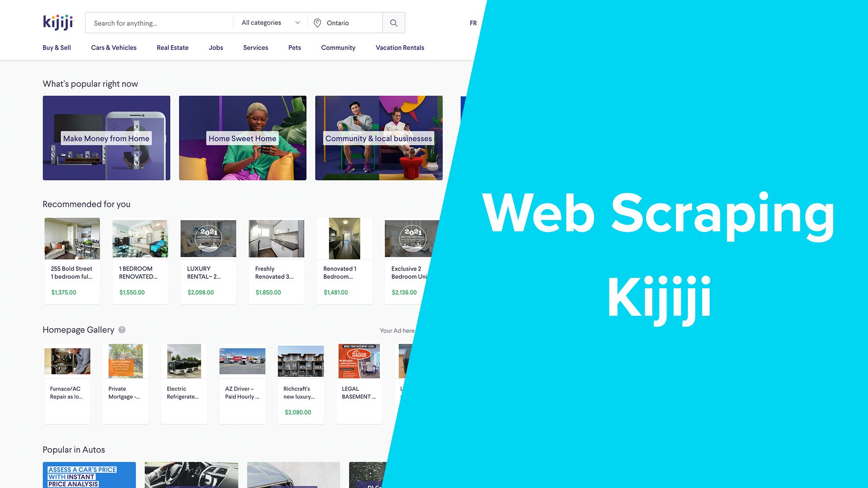Click the search magnifier icon

[x=393, y=22]
